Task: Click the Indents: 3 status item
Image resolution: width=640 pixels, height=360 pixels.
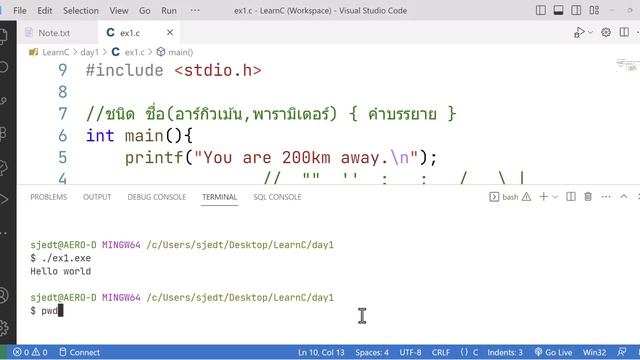Action: [505, 352]
